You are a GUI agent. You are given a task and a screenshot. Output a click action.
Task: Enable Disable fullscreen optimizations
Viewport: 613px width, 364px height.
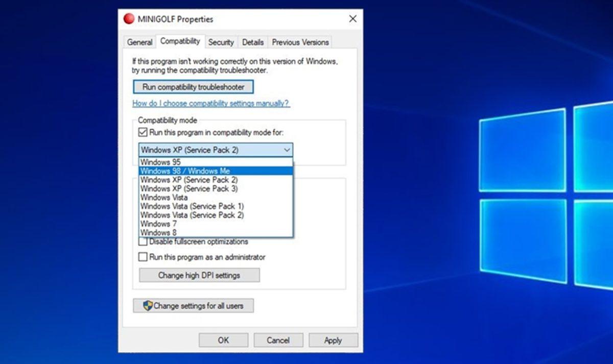coord(143,241)
